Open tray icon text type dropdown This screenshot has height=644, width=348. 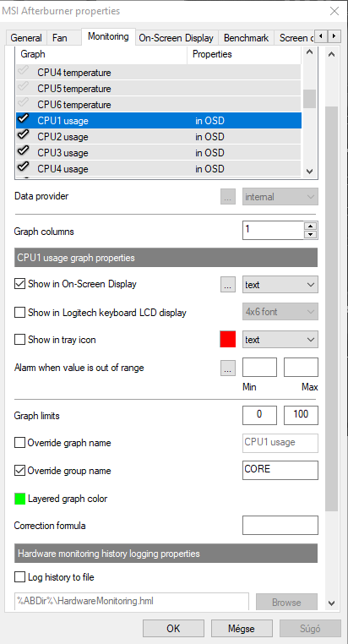pos(280,340)
